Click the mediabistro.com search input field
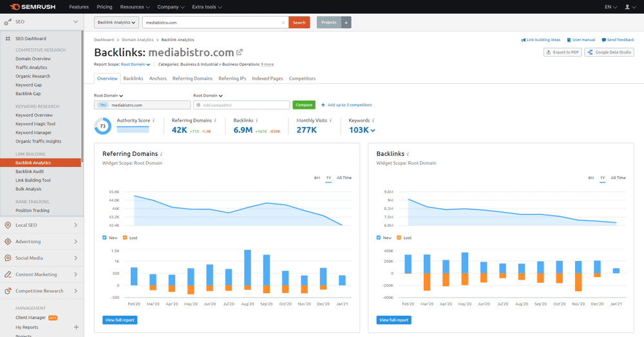The width and height of the screenshot is (644, 337). coord(215,23)
